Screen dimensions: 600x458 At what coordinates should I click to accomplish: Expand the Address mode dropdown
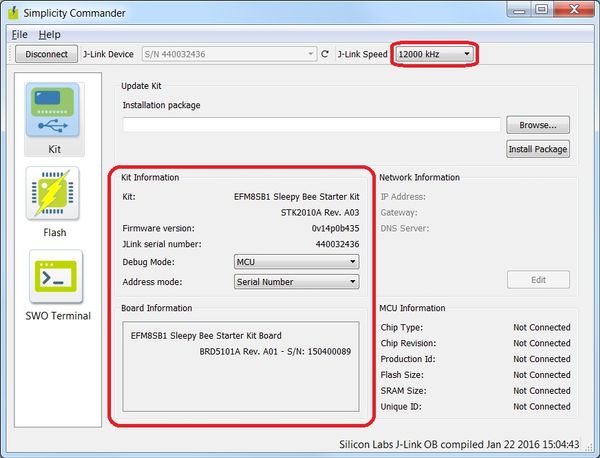[x=296, y=282]
